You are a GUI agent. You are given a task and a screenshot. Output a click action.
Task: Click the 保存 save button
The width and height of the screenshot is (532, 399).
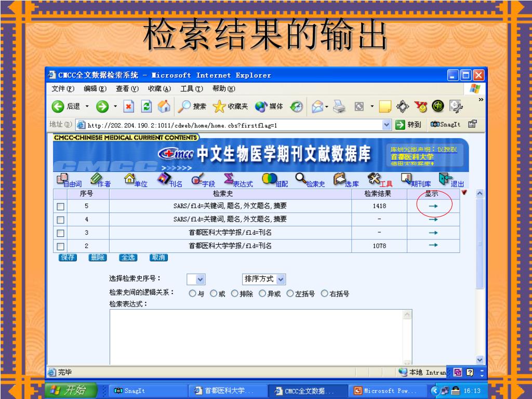(x=68, y=258)
